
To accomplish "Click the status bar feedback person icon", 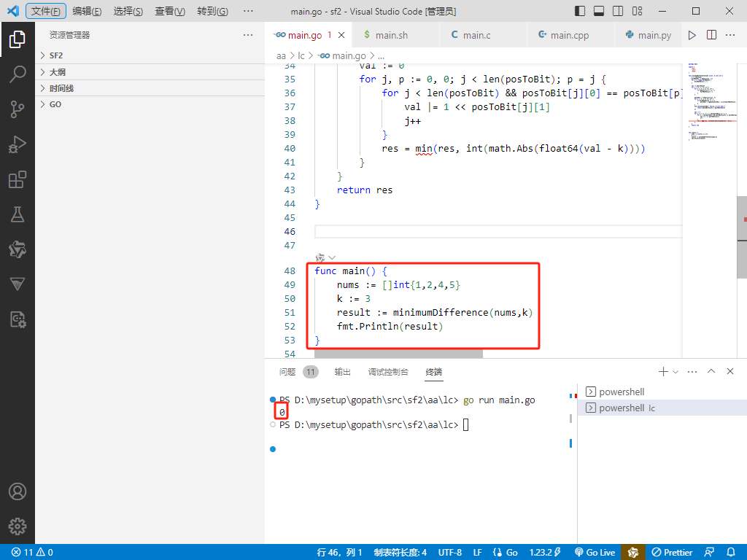I will point(709,553).
